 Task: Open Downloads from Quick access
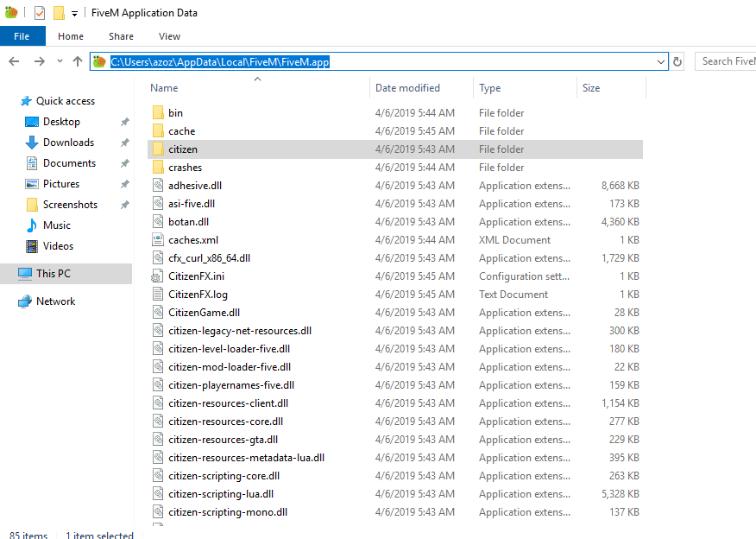(x=68, y=143)
